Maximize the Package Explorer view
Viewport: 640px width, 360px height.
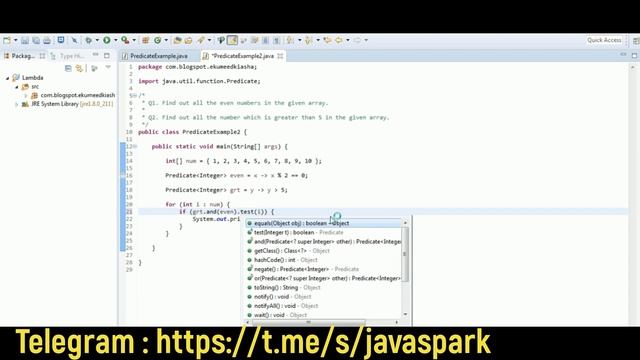tap(107, 56)
